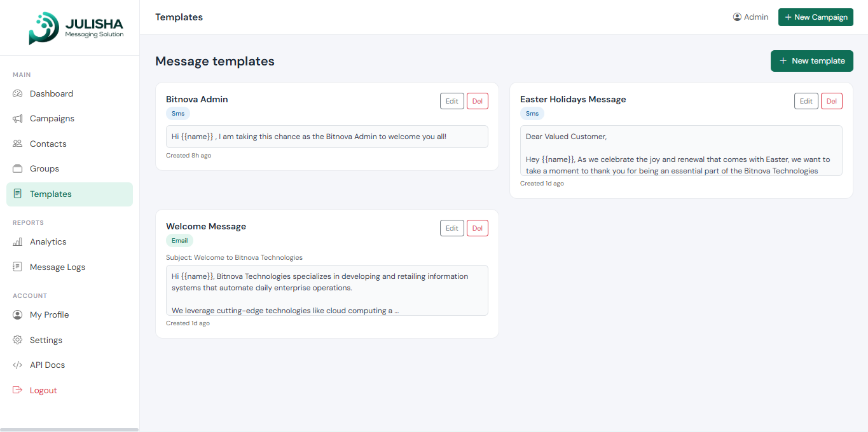Click the Julisha logo
The image size is (868, 432).
coord(76,29)
